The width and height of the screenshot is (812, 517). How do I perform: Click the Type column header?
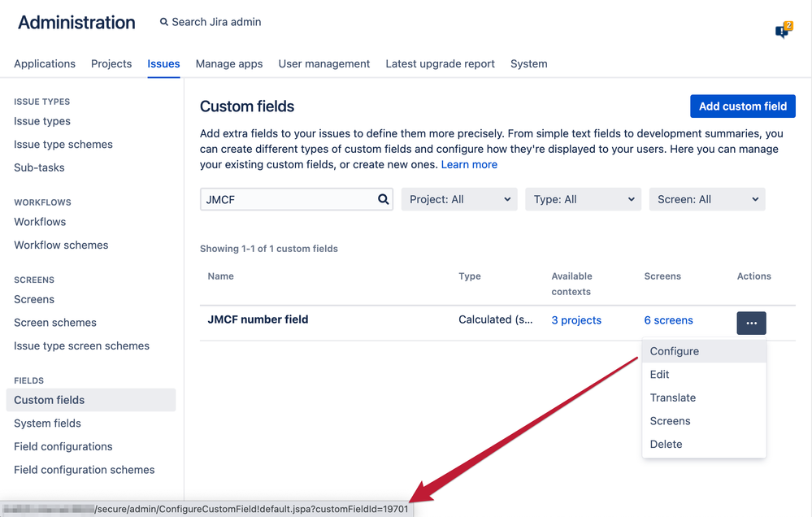pyautogui.click(x=470, y=276)
